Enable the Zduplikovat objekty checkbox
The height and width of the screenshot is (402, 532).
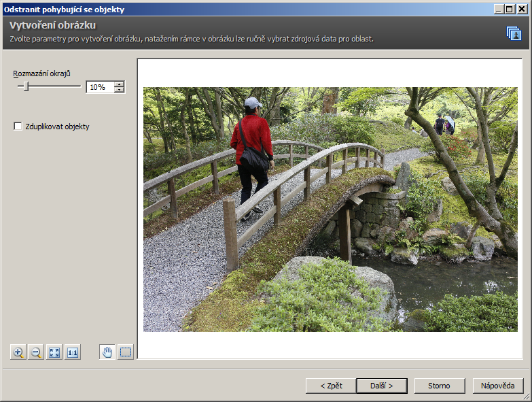[x=18, y=127]
